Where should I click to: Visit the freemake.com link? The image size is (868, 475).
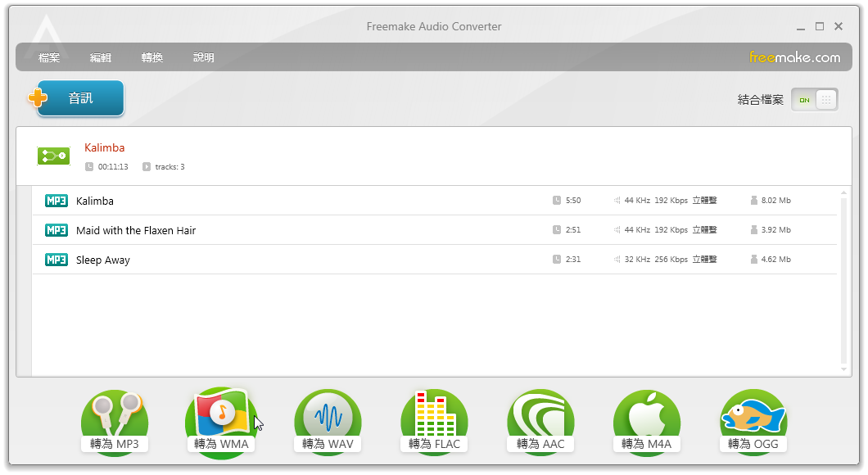coord(796,57)
